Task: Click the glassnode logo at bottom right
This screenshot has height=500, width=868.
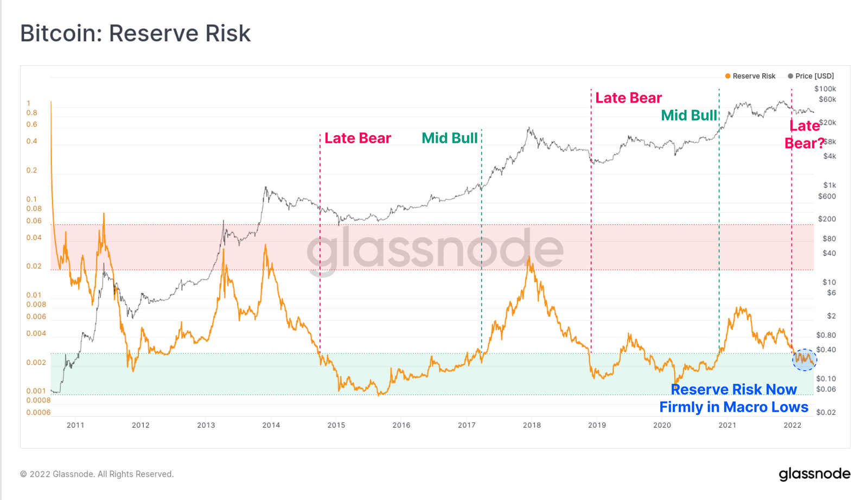Action: click(x=814, y=474)
